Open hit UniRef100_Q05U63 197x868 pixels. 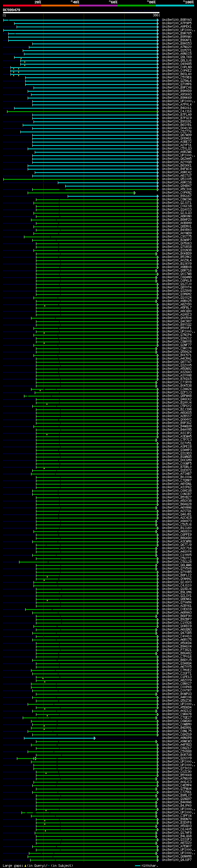(176, 244)
